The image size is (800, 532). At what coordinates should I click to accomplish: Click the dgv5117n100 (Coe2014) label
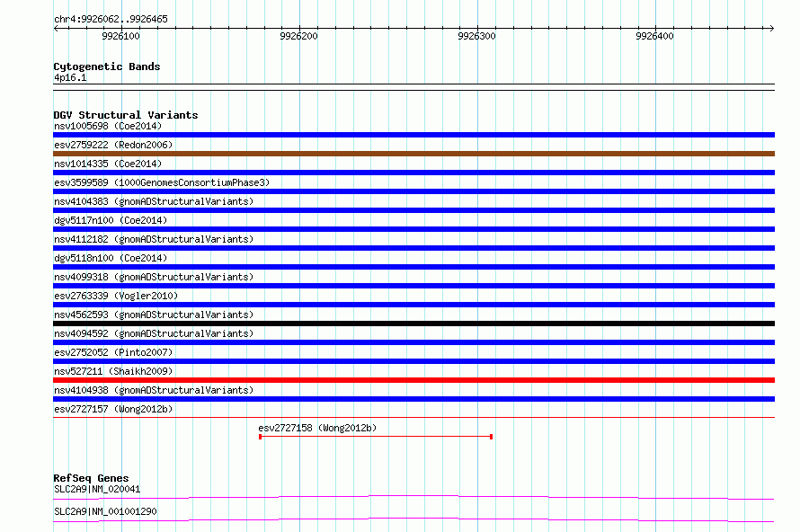tap(111, 220)
